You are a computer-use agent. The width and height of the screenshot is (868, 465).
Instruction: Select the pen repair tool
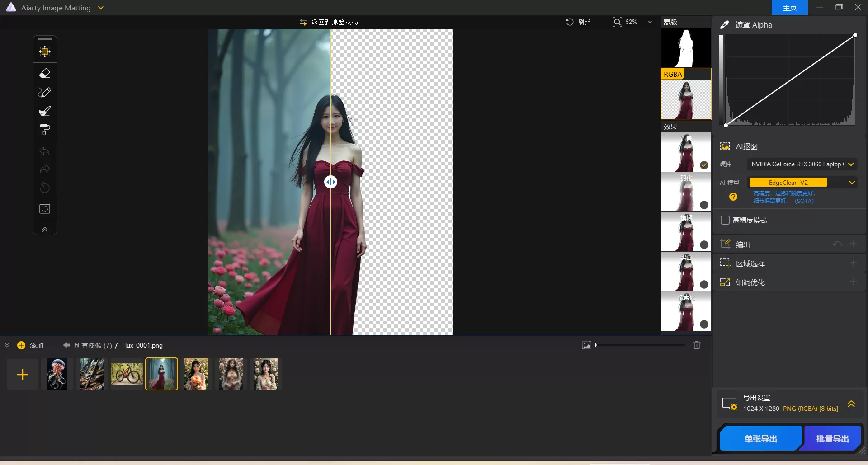[45, 92]
